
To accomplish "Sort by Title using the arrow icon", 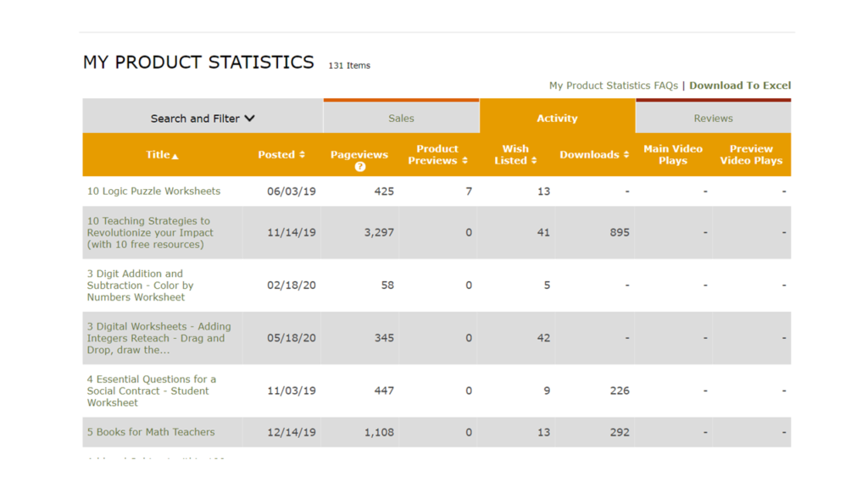I will coord(175,156).
